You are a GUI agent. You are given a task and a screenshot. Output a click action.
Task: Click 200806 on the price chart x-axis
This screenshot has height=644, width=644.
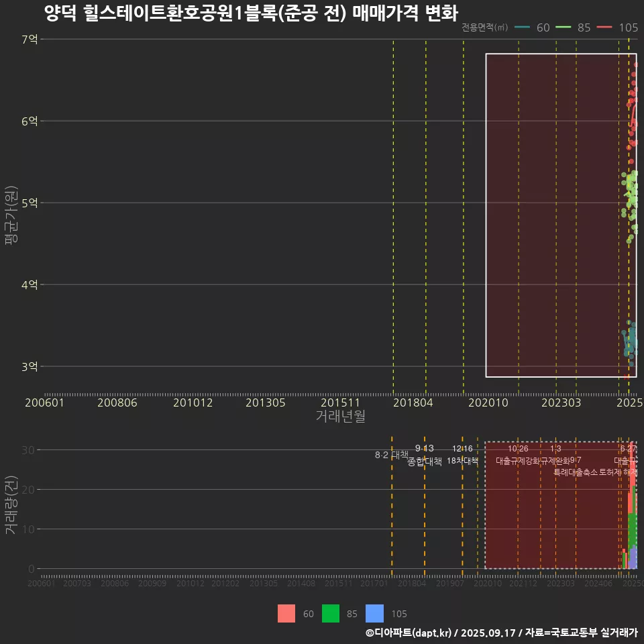point(117,402)
